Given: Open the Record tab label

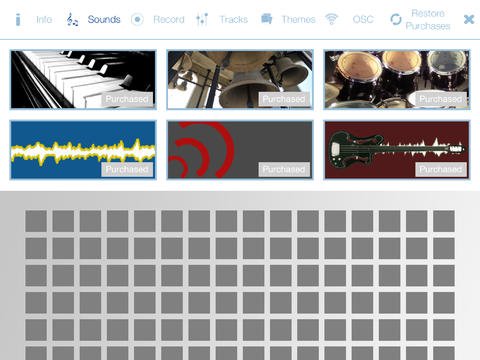Looking at the screenshot, I should pyautogui.click(x=169, y=19).
